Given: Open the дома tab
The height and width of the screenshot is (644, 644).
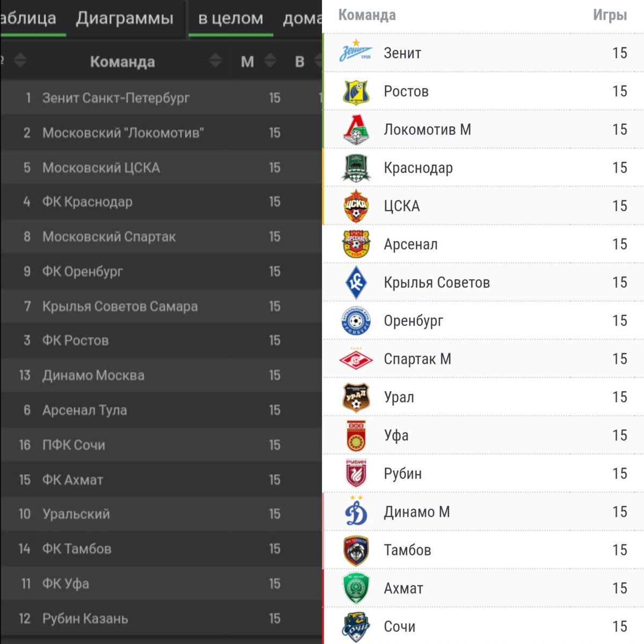Looking at the screenshot, I should tap(302, 18).
